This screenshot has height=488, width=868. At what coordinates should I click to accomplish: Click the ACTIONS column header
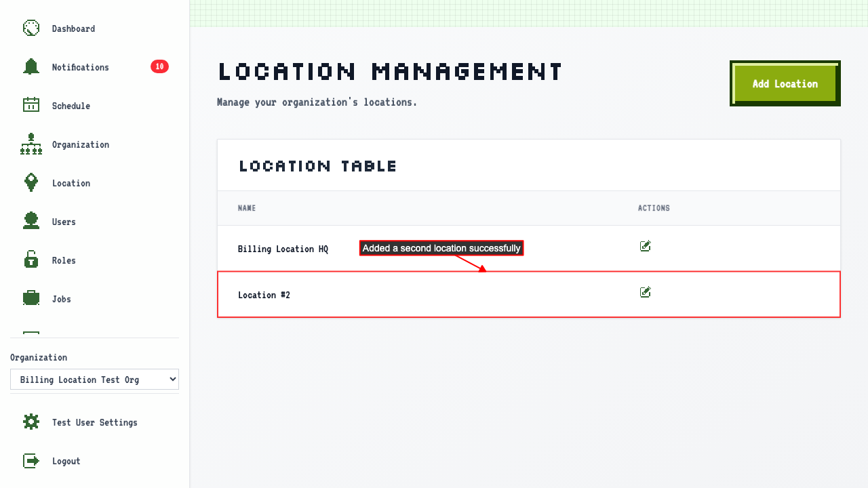(x=654, y=208)
